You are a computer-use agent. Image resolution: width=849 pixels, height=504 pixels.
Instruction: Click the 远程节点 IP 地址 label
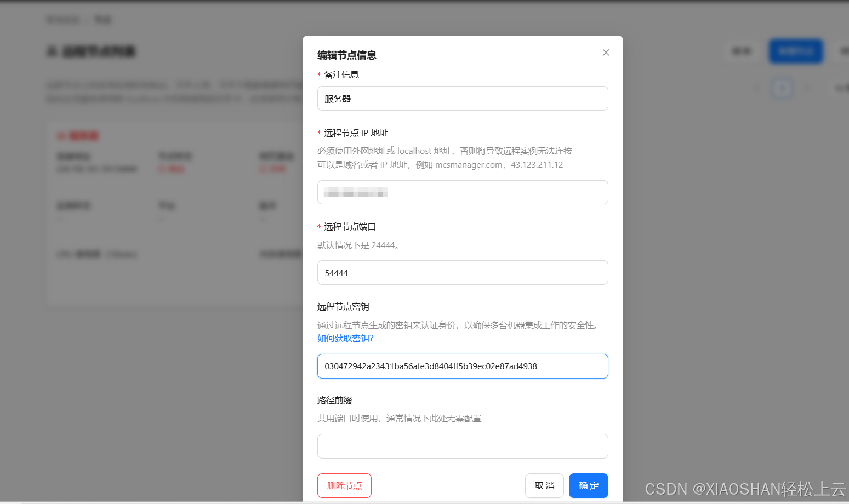point(356,133)
